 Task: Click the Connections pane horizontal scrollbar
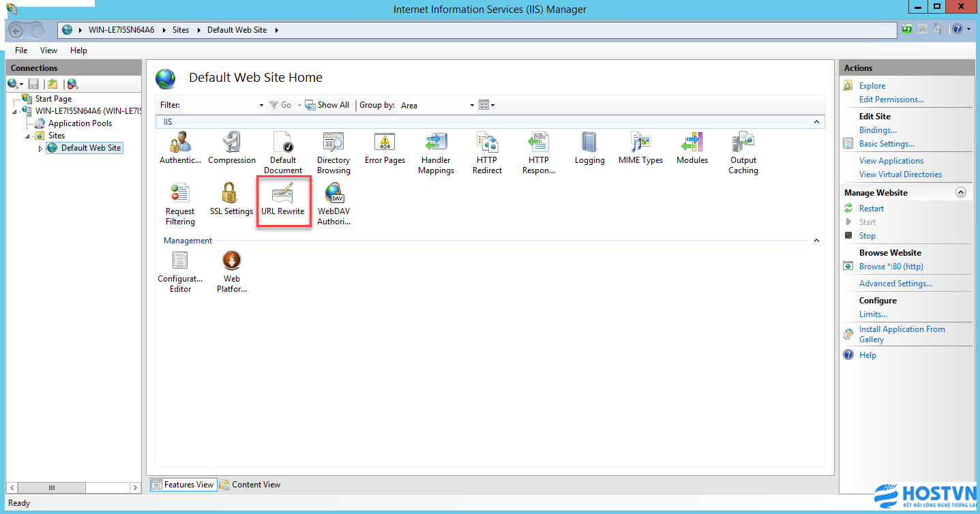coord(74,488)
